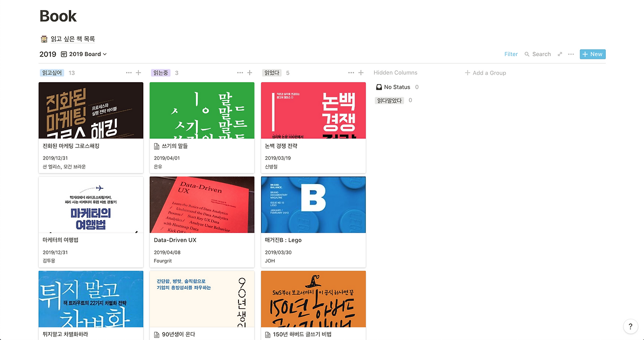
Task: Select the 읽었다 column label tag
Action: point(272,73)
